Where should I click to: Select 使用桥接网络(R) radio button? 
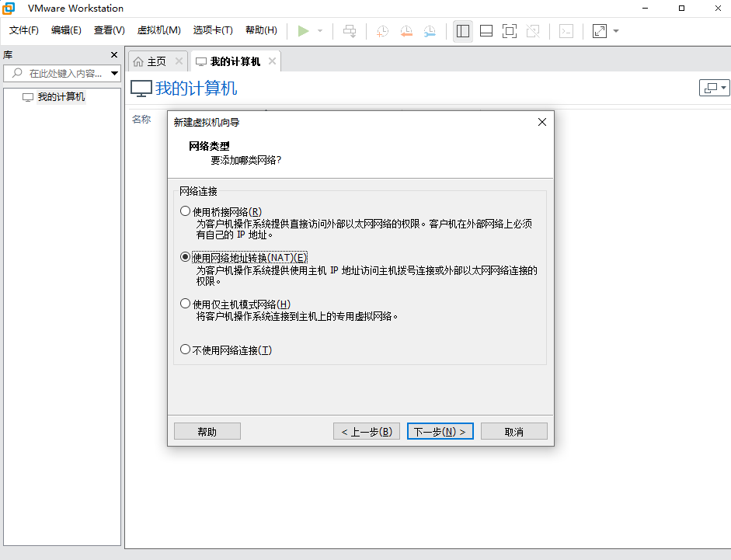tap(185, 211)
